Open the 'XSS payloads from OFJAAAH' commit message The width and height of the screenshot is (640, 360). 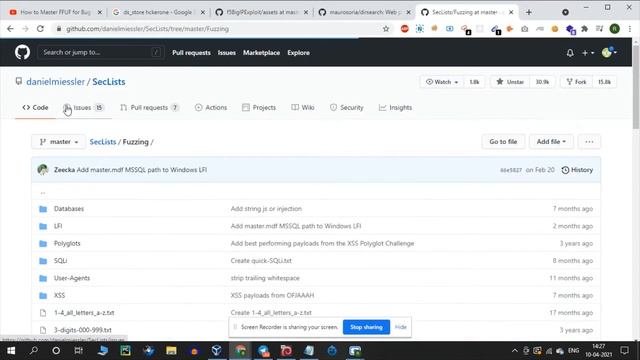coord(272,296)
